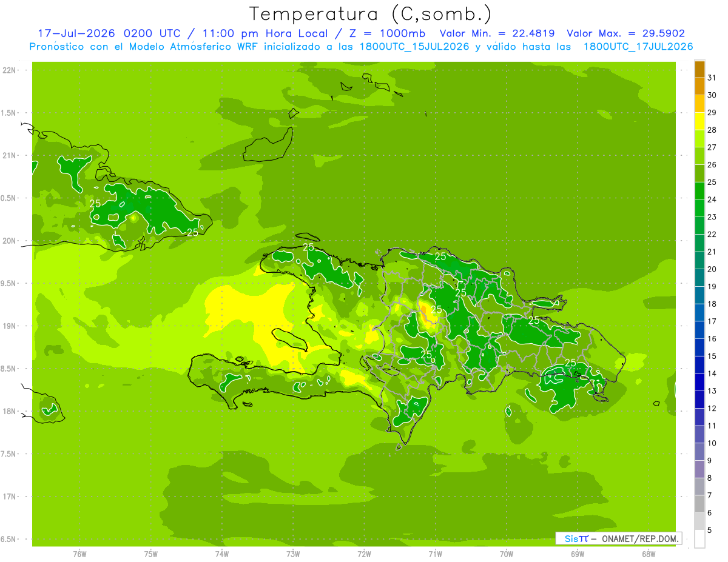Click the yellow colorbar swatch between 28 and 29

click(699, 121)
